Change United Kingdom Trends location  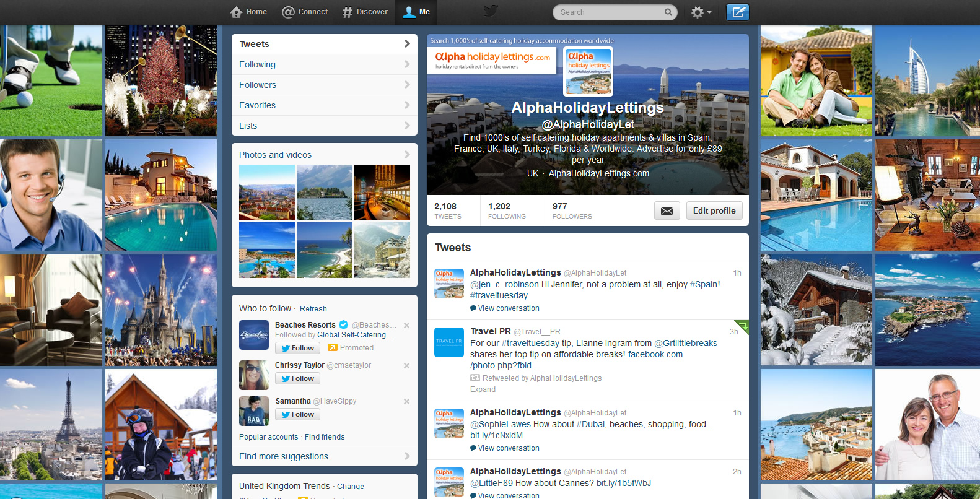pos(351,487)
